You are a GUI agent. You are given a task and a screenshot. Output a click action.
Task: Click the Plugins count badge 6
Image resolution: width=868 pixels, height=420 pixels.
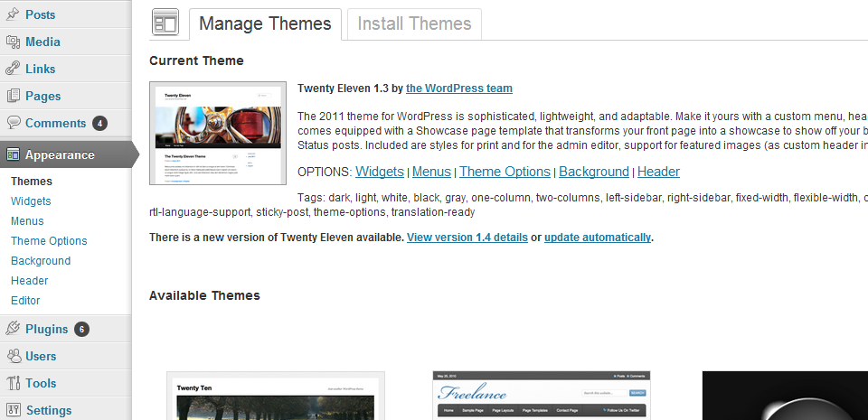click(81, 330)
